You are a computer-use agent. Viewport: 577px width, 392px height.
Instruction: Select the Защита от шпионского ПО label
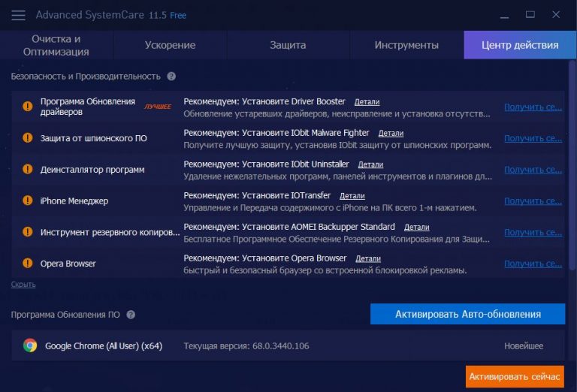[93, 138]
